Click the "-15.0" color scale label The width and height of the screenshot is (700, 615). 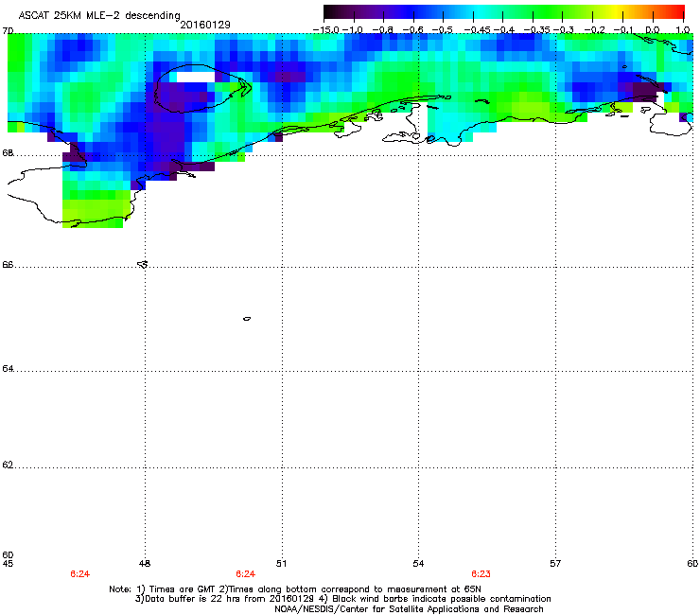pyautogui.click(x=325, y=30)
